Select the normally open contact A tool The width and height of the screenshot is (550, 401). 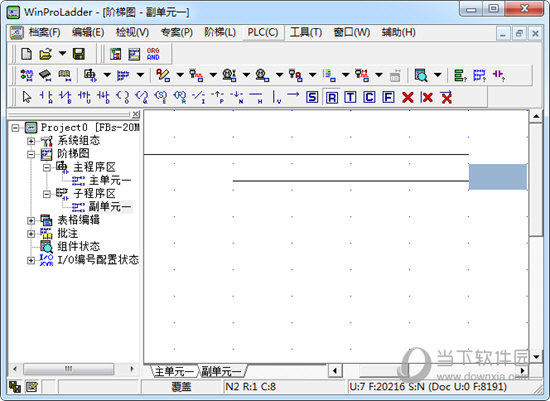coord(46,96)
